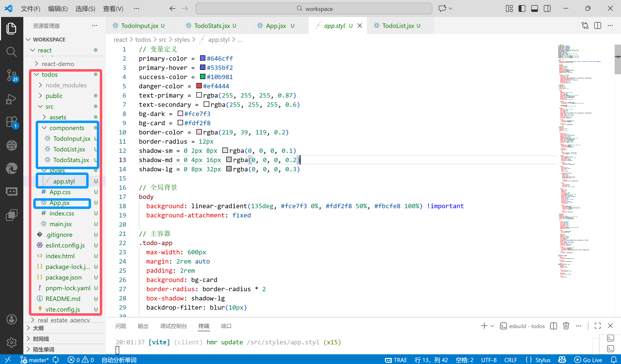
Task: Split the editor to the right
Action: (x=597, y=26)
